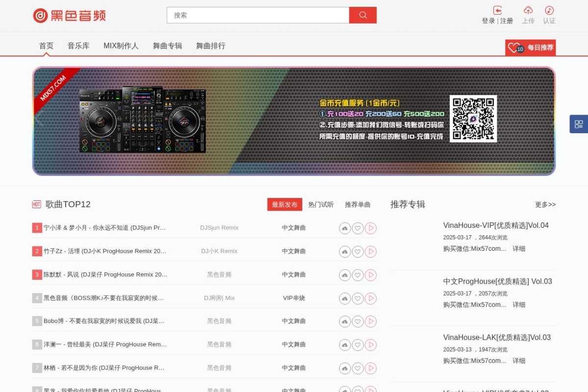This screenshot has width=588, height=392.
Task: Open song title Bobo博 - 不要在我寂寞的时候说爱我
Action: (x=104, y=321)
